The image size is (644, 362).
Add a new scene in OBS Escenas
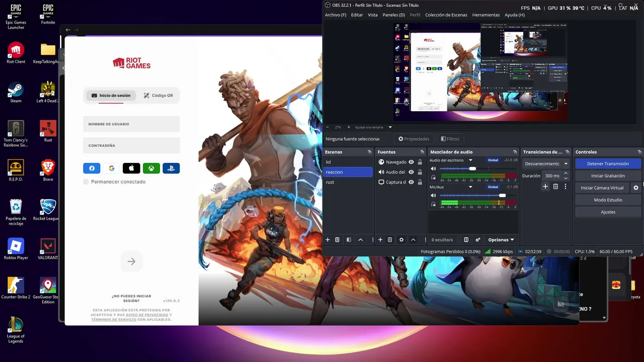click(x=328, y=240)
